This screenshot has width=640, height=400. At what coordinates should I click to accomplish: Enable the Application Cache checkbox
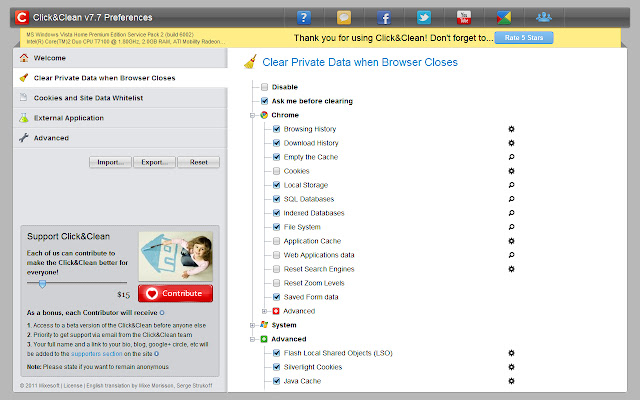click(276, 241)
